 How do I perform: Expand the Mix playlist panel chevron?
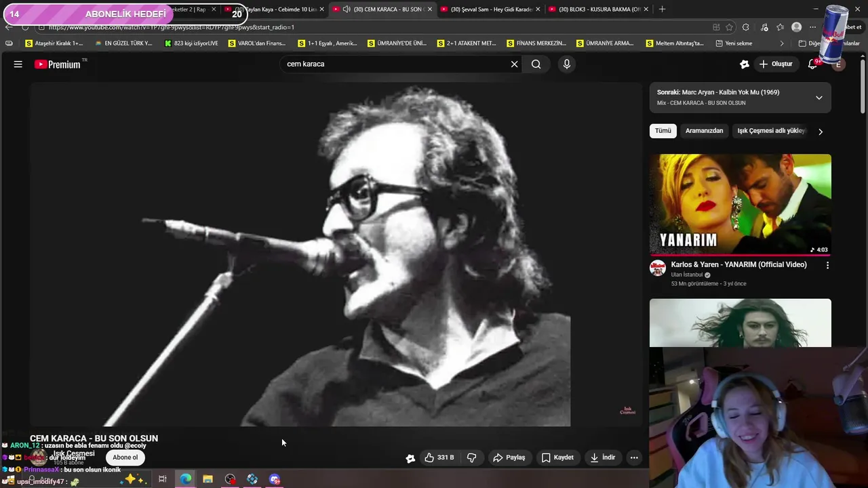(818, 98)
